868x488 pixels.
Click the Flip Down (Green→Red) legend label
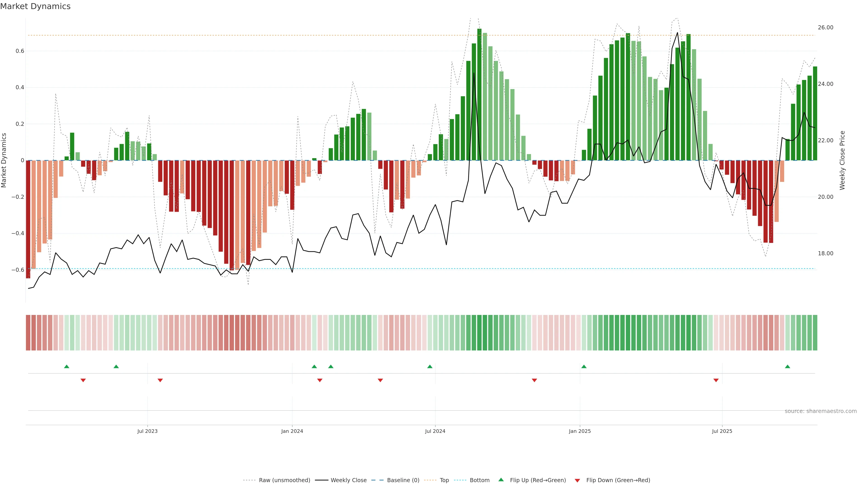[618, 480]
